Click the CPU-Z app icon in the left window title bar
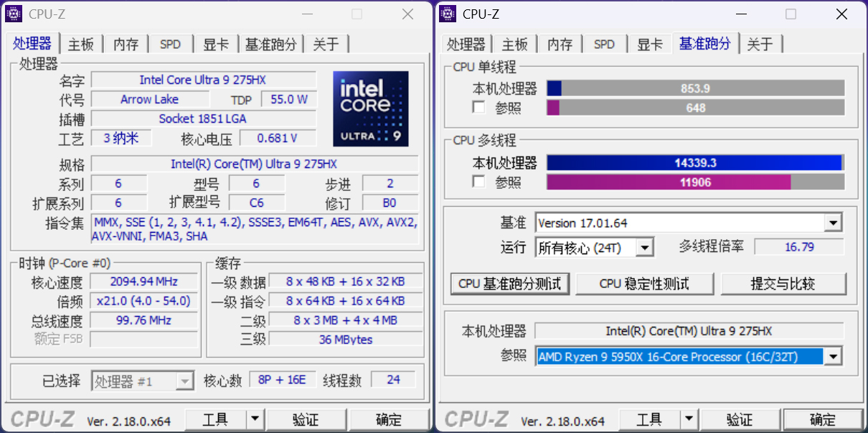Image resolution: width=868 pixels, height=433 pixels. (x=14, y=14)
